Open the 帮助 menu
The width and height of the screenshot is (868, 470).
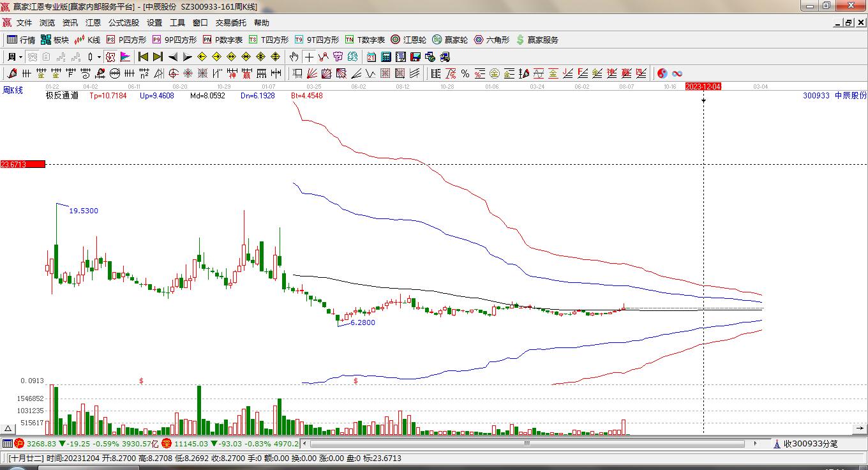(262, 23)
